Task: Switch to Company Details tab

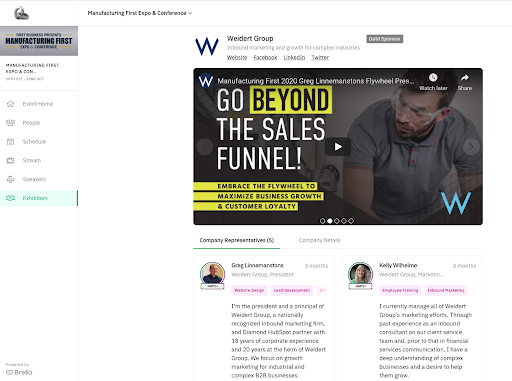Action: tap(320, 240)
